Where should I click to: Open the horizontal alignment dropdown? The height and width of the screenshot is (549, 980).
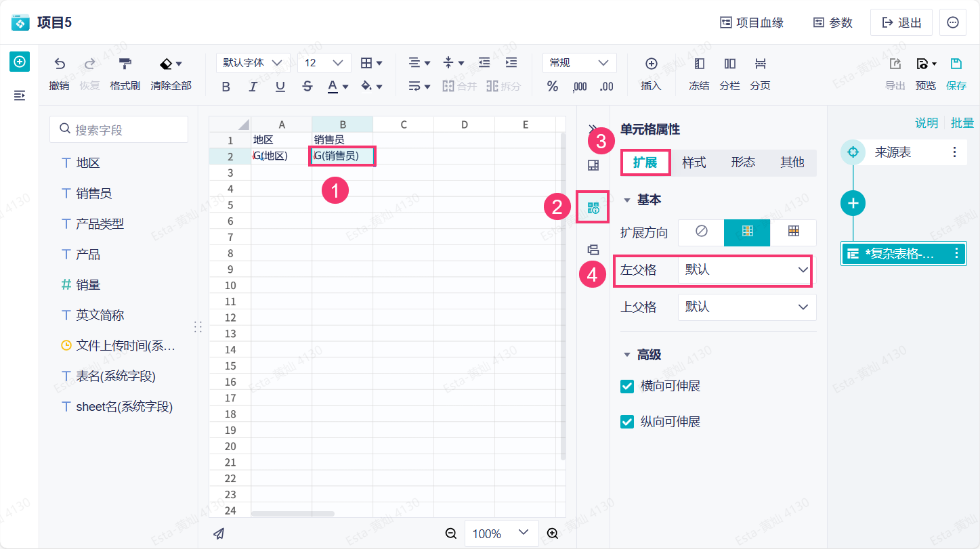(x=420, y=62)
